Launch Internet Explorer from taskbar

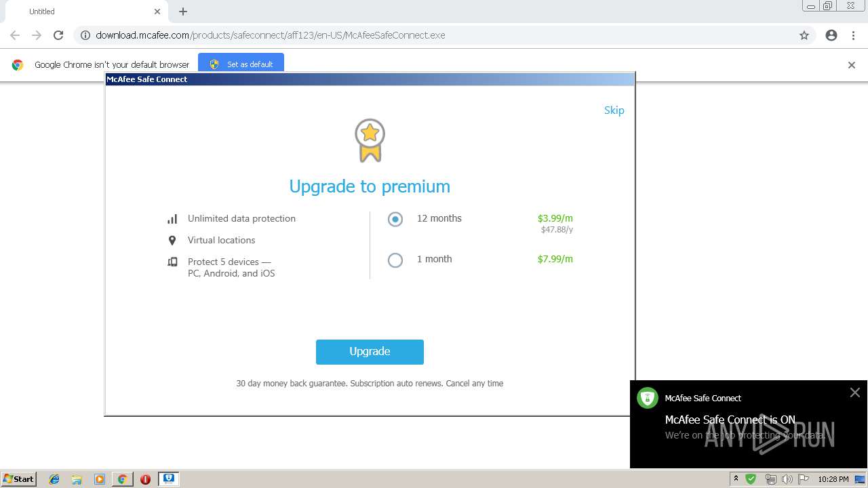(54, 479)
